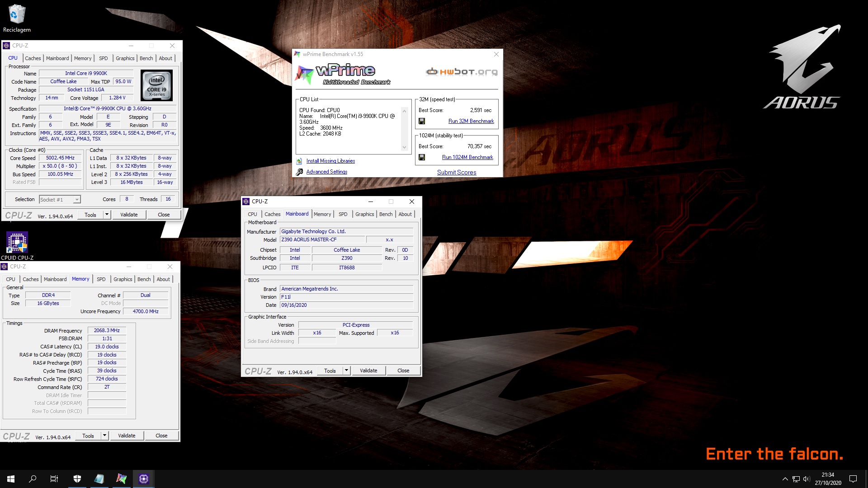The width and height of the screenshot is (868, 488).
Task: Open taskbar Search magnifier
Action: 33,479
